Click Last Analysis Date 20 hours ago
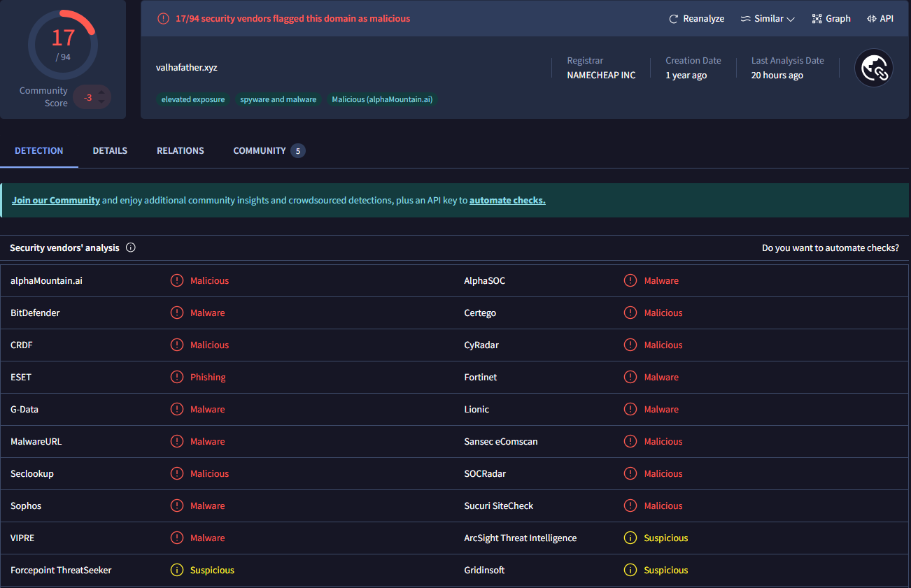Viewport: 911px width, 588px height. 777,76
